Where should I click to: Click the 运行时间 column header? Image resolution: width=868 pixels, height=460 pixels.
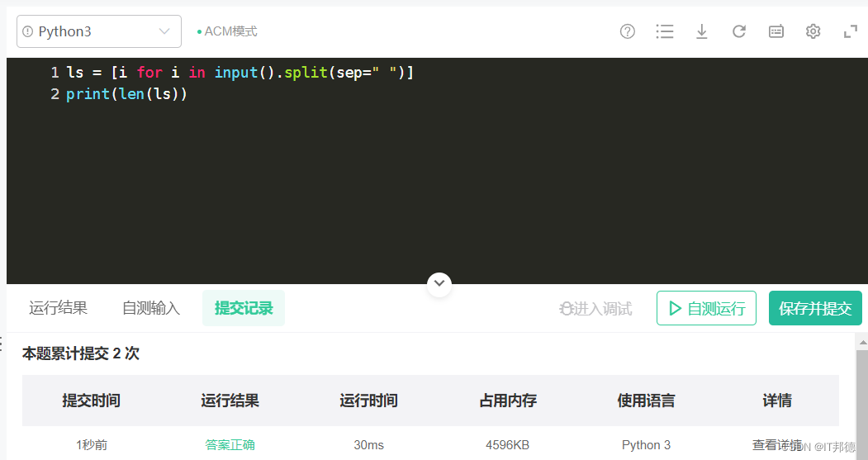368,401
